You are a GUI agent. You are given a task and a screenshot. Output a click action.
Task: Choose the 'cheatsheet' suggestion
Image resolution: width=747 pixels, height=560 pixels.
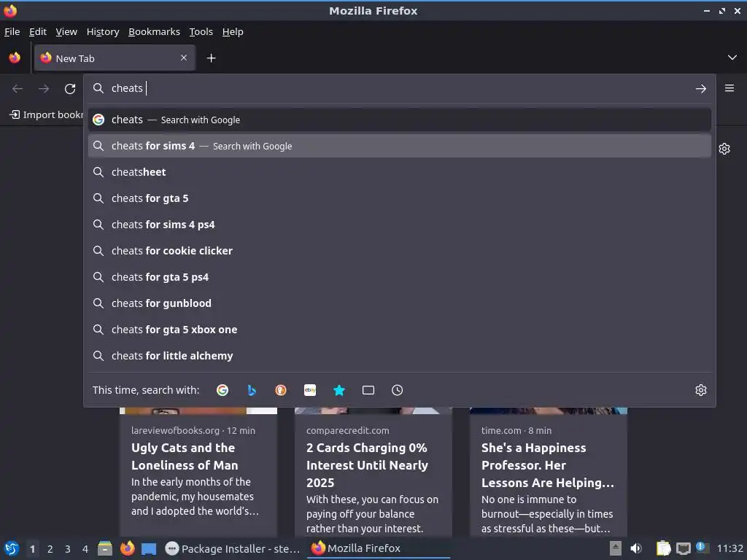400,172
